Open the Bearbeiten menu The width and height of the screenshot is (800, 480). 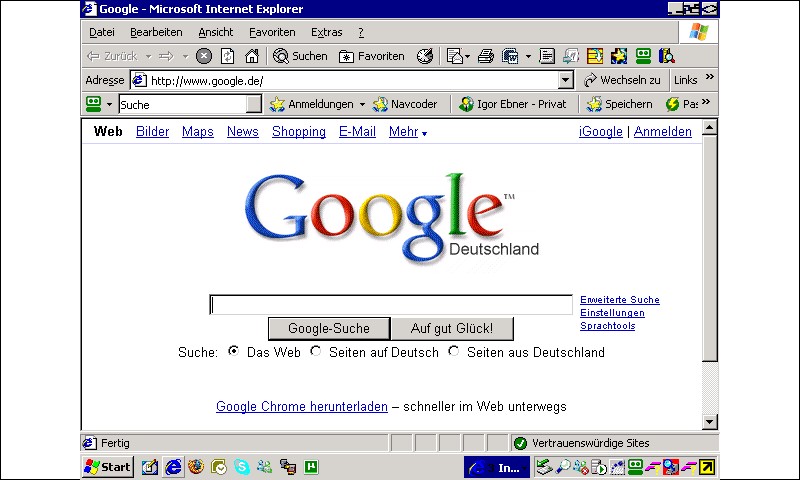(156, 32)
